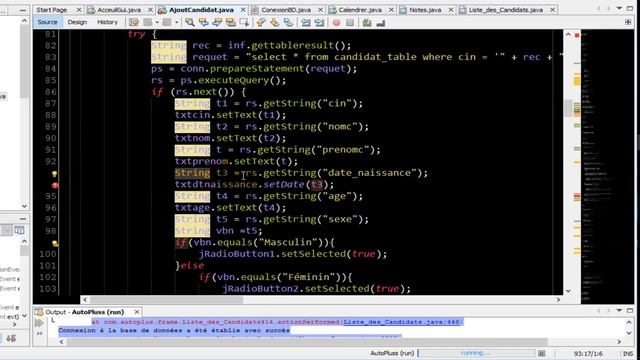
Task: Click the INS insert mode indicator
Action: click(x=628, y=353)
